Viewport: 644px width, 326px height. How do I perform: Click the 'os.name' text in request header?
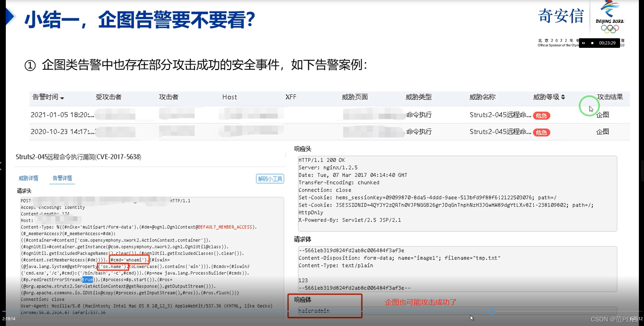113,267
